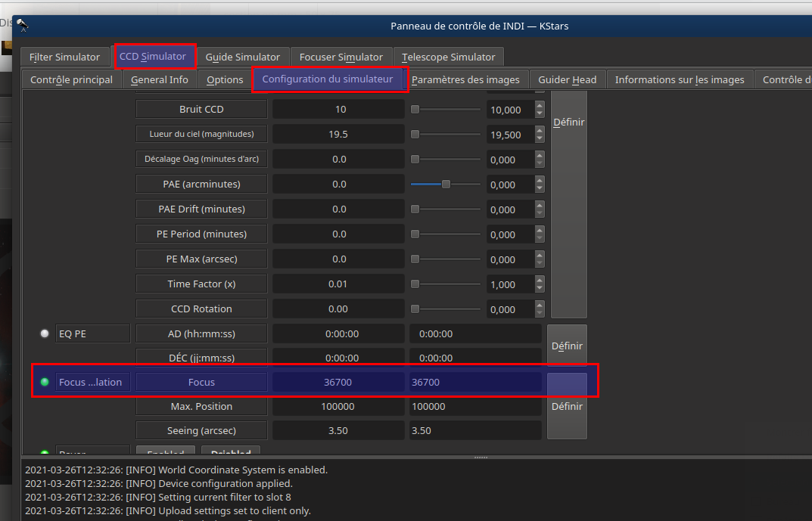The width and height of the screenshot is (812, 521).
Task: Click the World Coordinate System log line
Action: [x=176, y=470]
